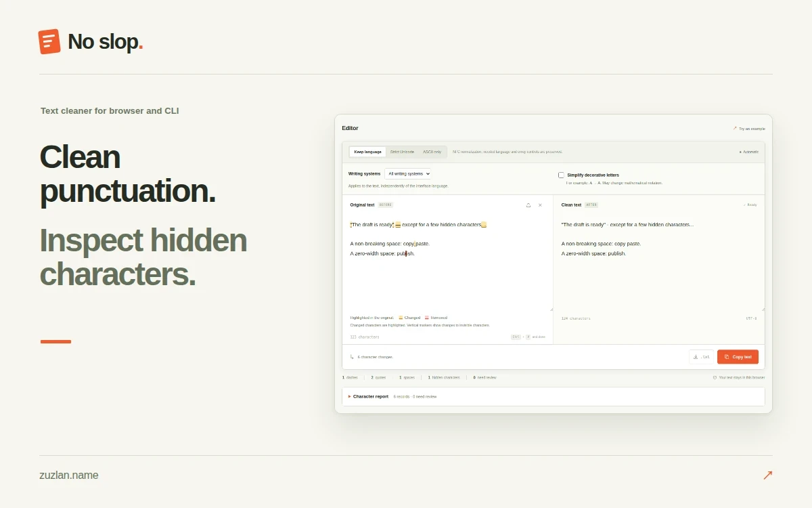The width and height of the screenshot is (812, 508).
Task: Click the Try an example link
Action: 749,128
